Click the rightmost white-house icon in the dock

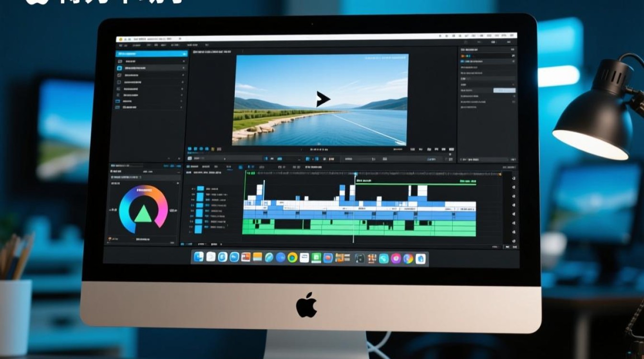point(420,259)
